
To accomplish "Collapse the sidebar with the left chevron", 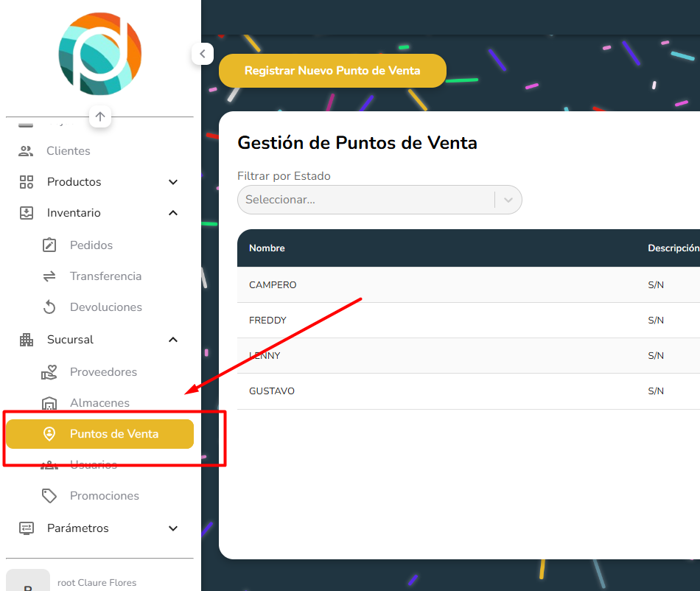I will coord(202,54).
